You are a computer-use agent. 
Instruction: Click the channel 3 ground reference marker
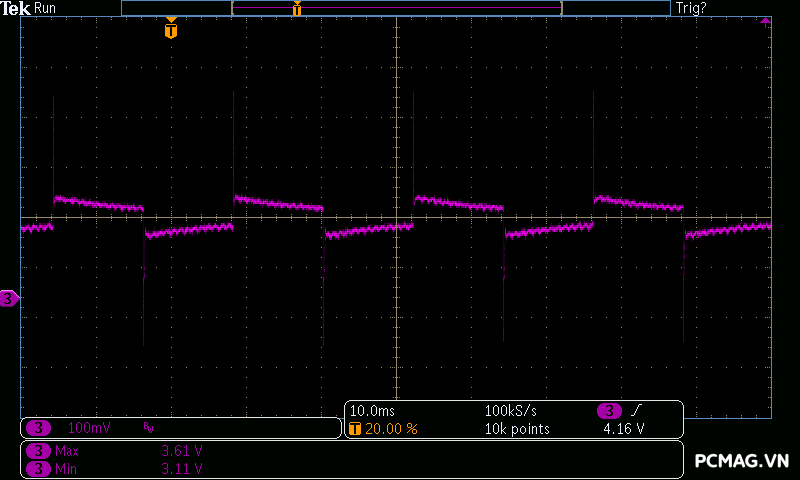(x=9, y=298)
